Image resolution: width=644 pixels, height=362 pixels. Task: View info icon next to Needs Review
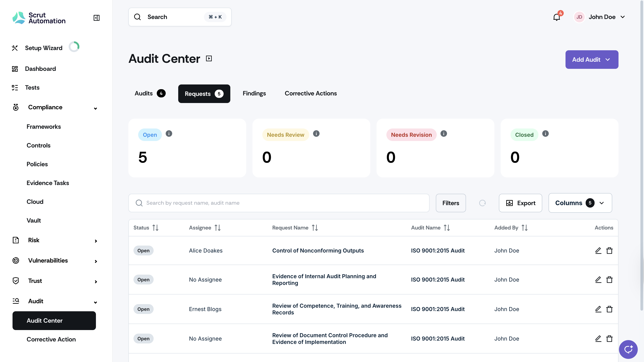[316, 133]
